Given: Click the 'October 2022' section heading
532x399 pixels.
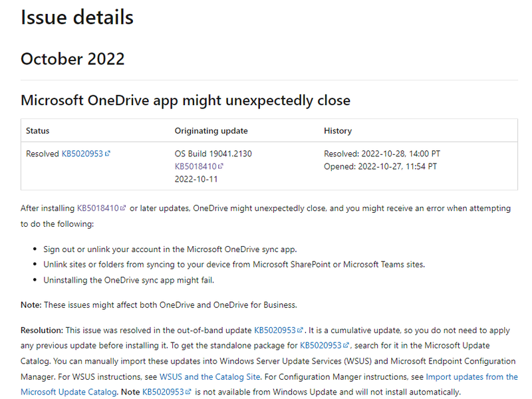Looking at the screenshot, I should [x=72, y=59].
